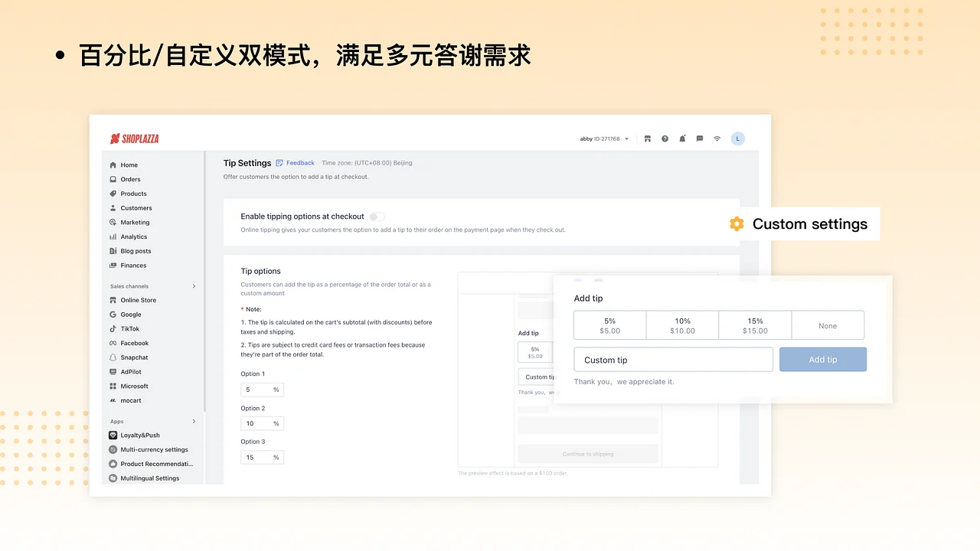Click the Custom tip input field
The image size is (980, 551).
point(673,359)
